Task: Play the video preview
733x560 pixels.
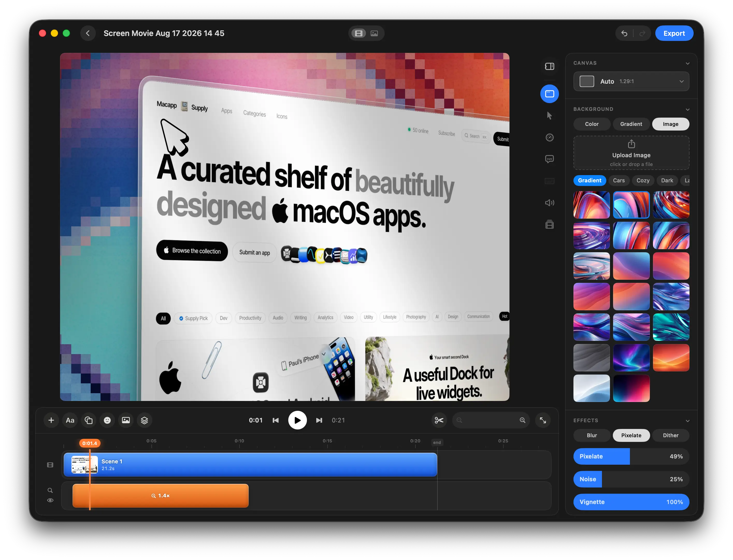Action: [297, 420]
